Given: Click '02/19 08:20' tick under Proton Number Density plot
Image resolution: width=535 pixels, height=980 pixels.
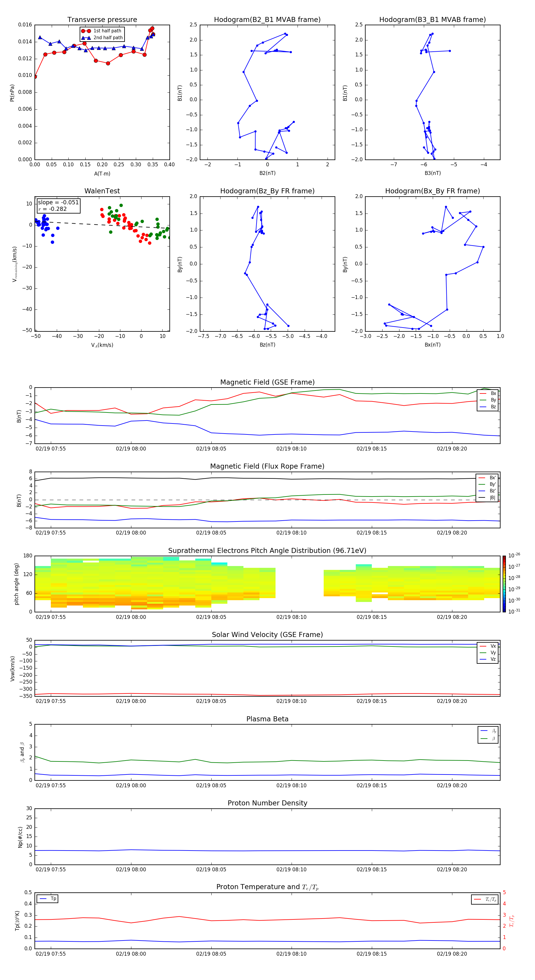Looking at the screenshot, I should tap(451, 870).
